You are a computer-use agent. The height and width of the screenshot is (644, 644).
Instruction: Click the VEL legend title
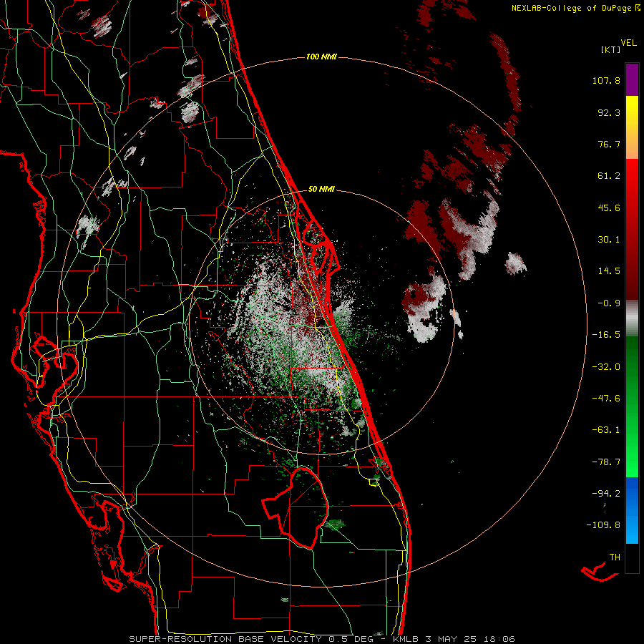pos(628,42)
